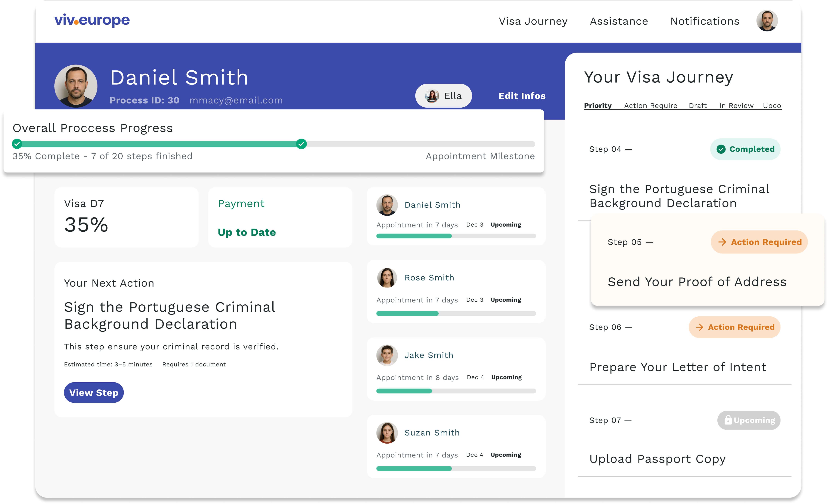
Task: Click Daniel Smith name in appointment card
Action: tap(432, 205)
